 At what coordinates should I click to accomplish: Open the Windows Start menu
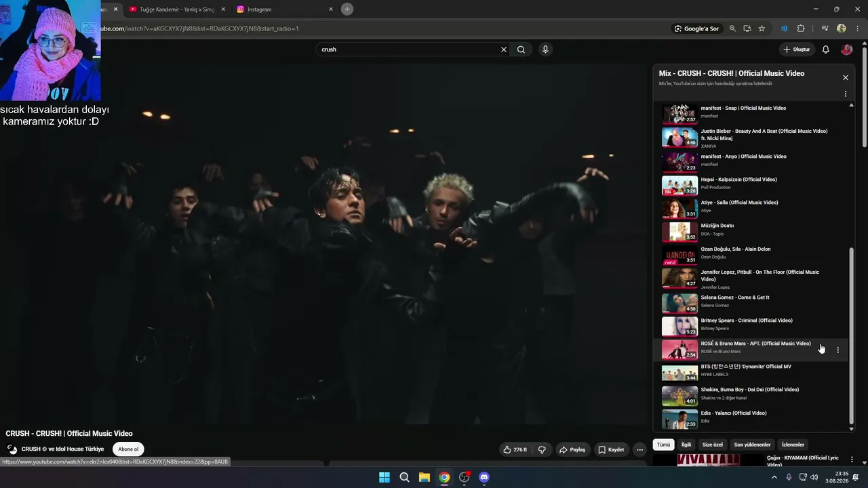click(x=384, y=477)
